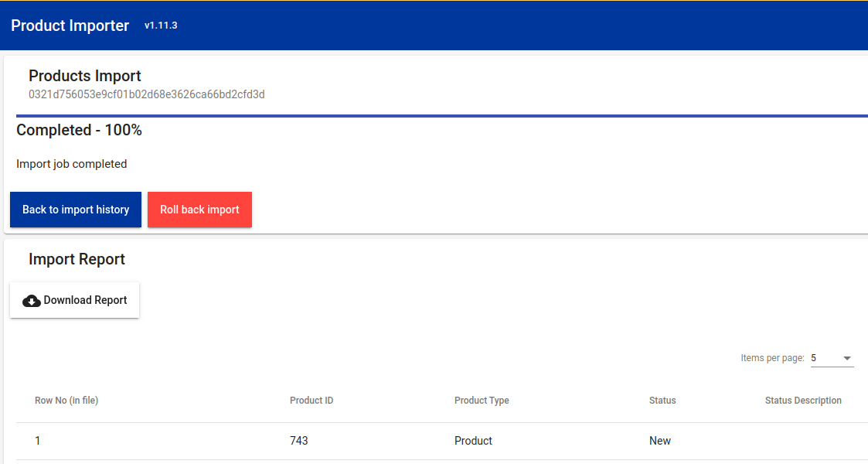Click the Status Description column header

(802, 401)
